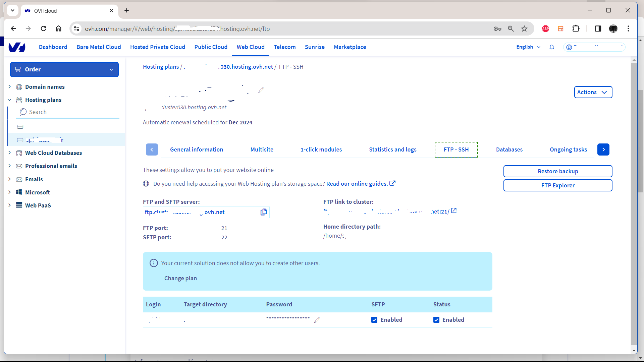Image resolution: width=644 pixels, height=362 pixels.
Task: Open the Adblock Plus extension
Action: point(546,29)
